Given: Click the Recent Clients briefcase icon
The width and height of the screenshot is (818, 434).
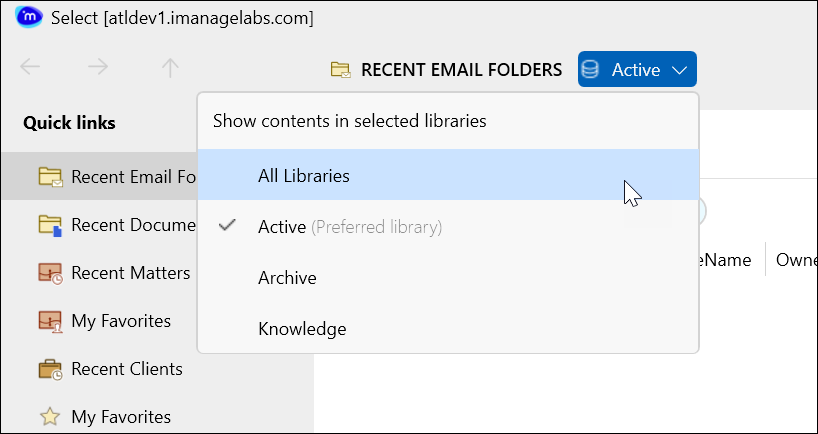Looking at the screenshot, I should 50,369.
